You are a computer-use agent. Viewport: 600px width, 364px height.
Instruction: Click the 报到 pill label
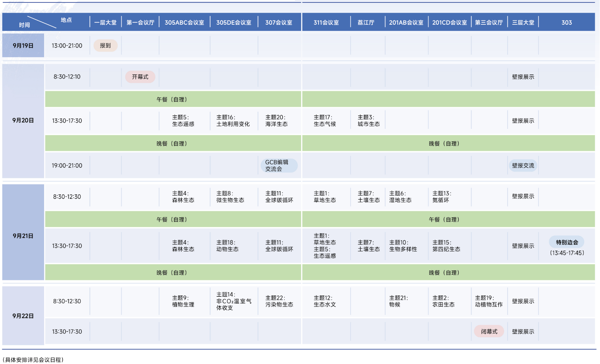[x=105, y=45]
